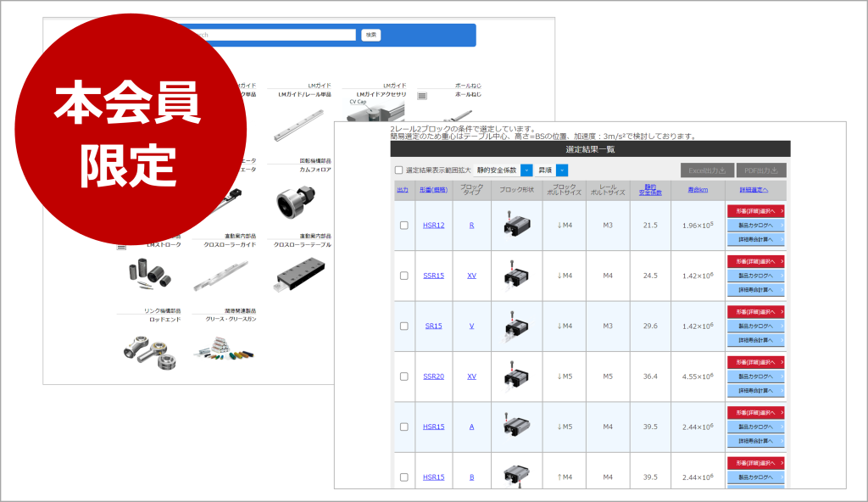
Task: Open the 昇順 sort-order dropdown
Action: (562, 170)
